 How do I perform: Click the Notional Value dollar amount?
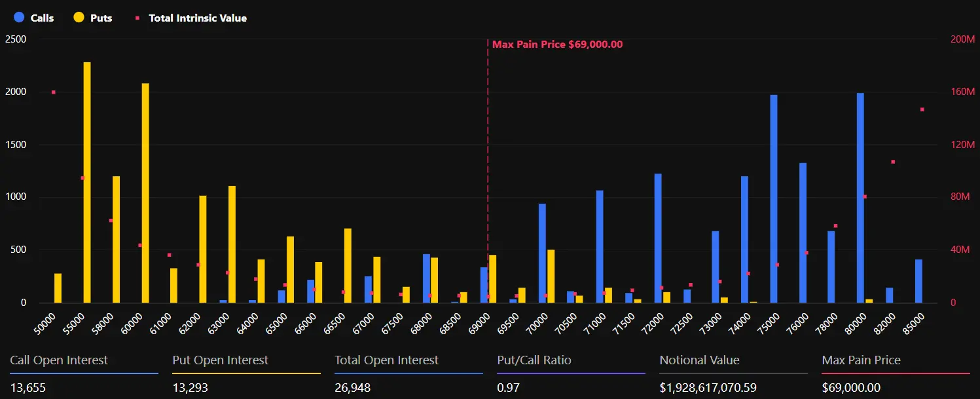pyautogui.click(x=708, y=388)
